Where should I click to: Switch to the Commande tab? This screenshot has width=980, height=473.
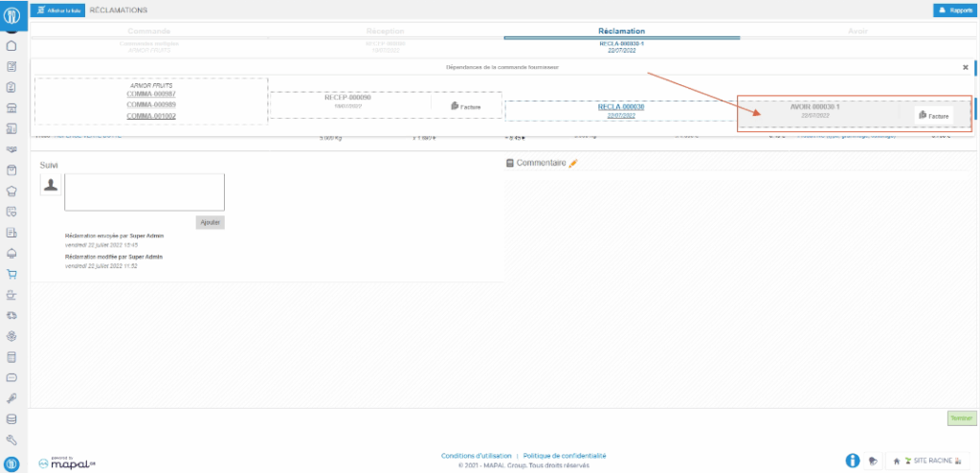coord(148,32)
